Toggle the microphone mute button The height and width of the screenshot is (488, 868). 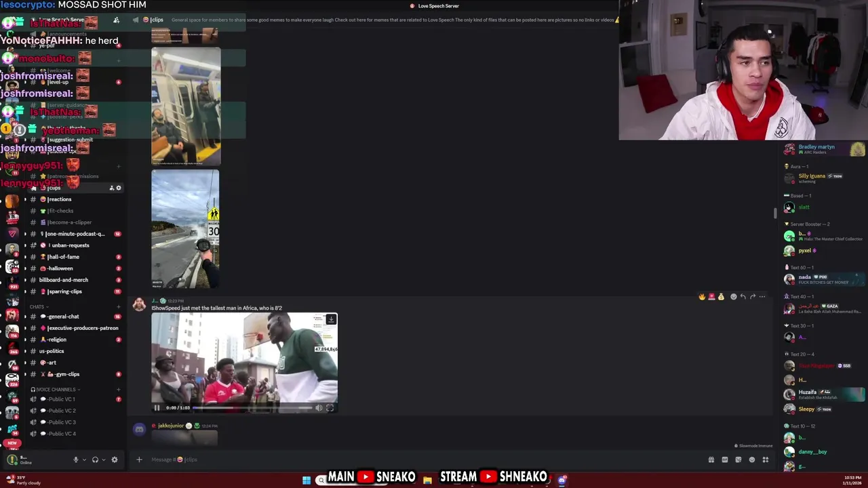pos(76,460)
